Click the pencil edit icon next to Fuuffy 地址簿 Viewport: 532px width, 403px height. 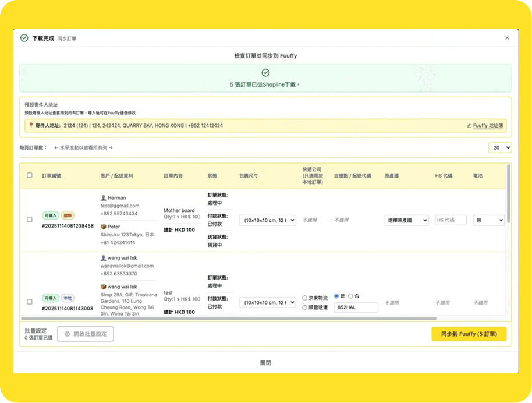point(469,125)
